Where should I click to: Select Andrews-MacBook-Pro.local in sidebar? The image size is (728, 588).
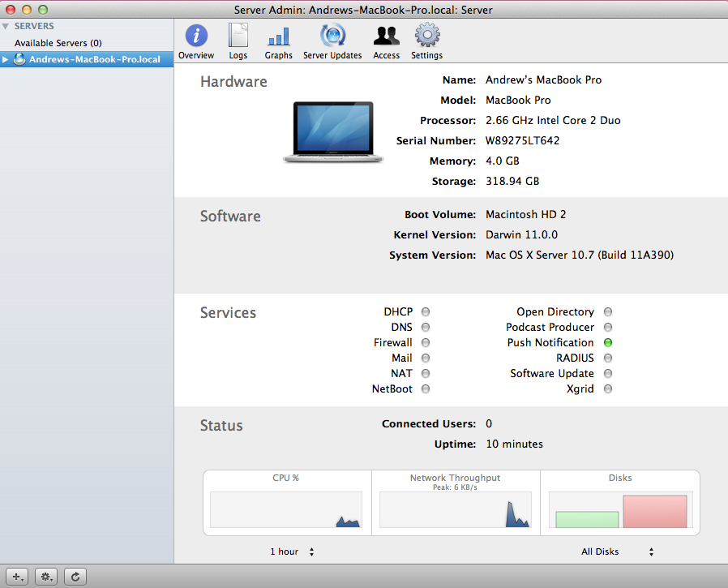(x=87, y=59)
